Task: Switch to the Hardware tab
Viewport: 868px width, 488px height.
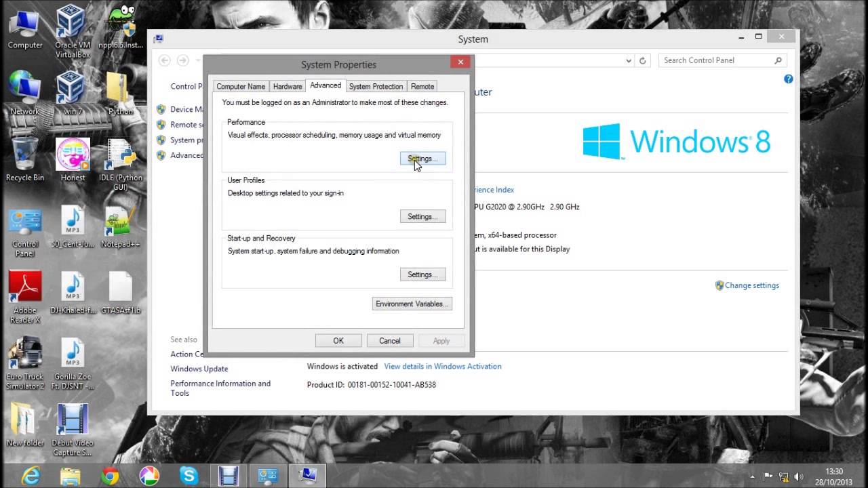Action: (288, 87)
